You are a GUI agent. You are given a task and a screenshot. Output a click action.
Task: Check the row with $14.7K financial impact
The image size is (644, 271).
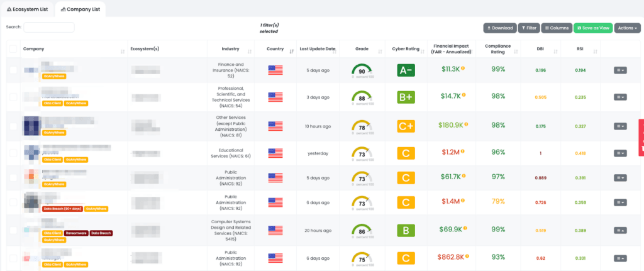(13, 97)
